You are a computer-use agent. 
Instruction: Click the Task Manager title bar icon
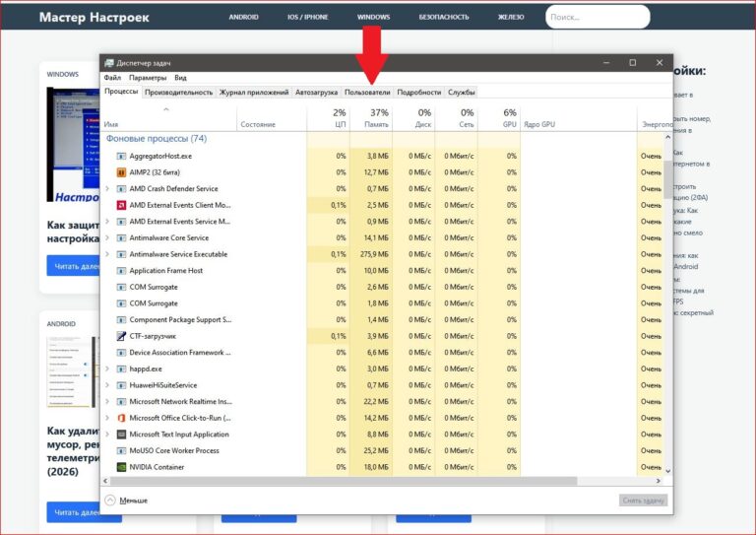click(x=109, y=63)
